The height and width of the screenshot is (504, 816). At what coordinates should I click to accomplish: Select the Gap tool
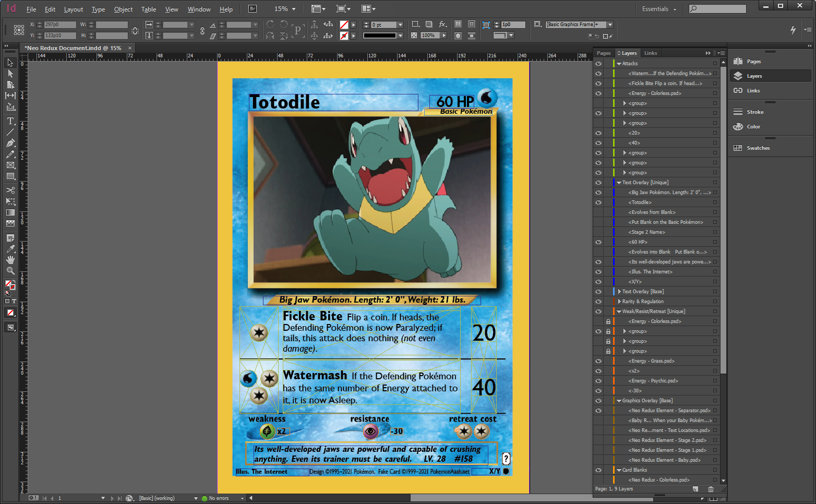pyautogui.click(x=10, y=95)
